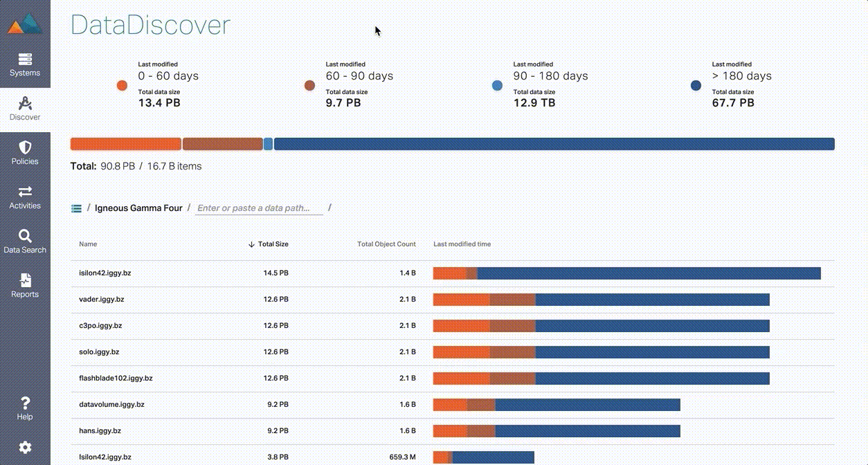Click the systems list icon in breadcrumb
This screenshot has width=868, height=465.
coord(77,208)
